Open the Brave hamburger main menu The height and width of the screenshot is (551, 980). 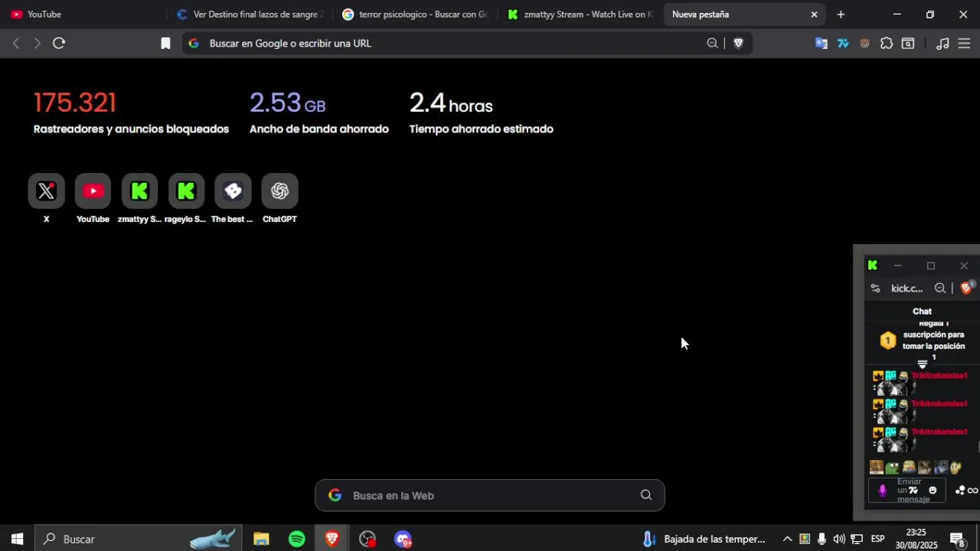pos(964,44)
